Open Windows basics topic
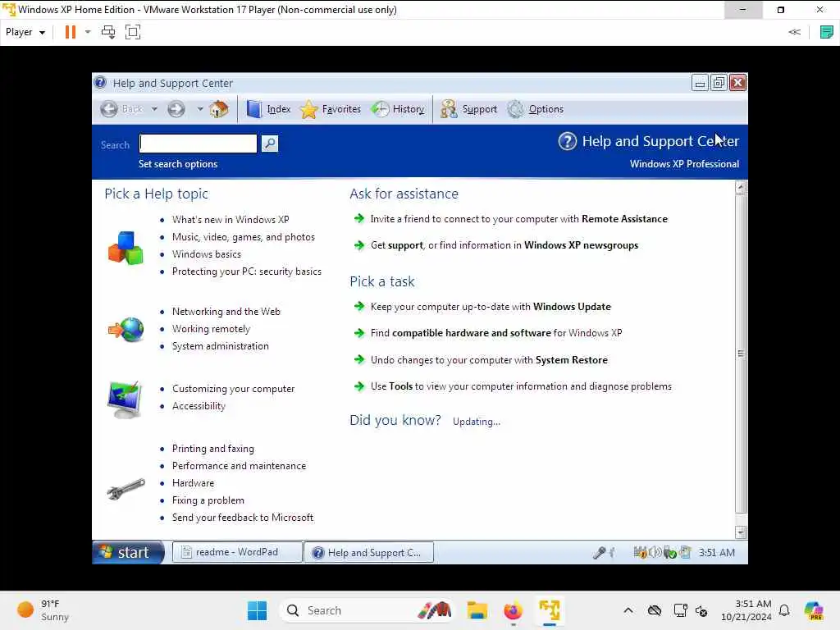Viewport: 840px width, 630px height. [206, 254]
